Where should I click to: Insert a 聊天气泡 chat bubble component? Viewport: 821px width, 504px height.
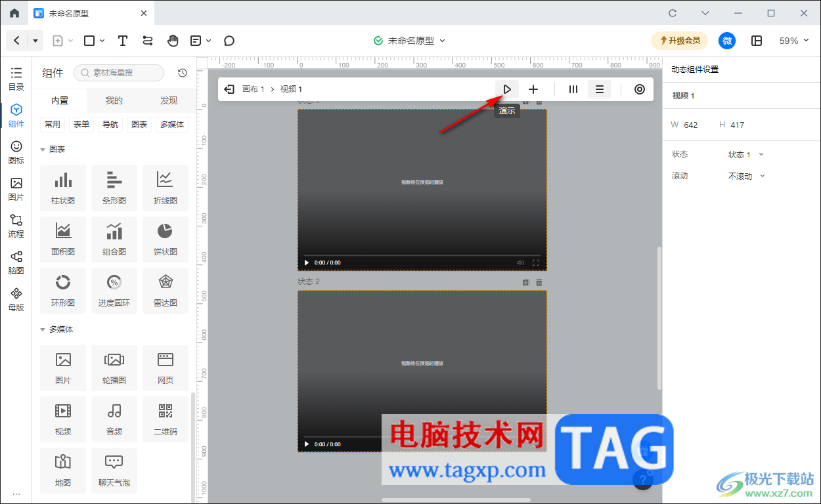click(114, 471)
